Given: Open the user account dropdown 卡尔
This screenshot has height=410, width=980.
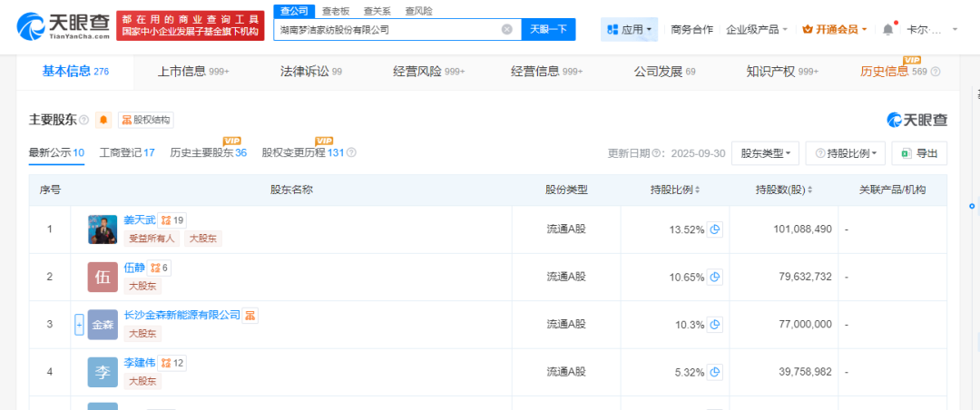Looking at the screenshot, I should [932, 29].
